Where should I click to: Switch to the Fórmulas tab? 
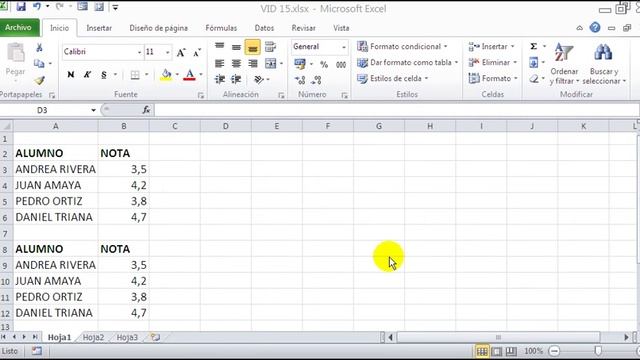point(221,28)
